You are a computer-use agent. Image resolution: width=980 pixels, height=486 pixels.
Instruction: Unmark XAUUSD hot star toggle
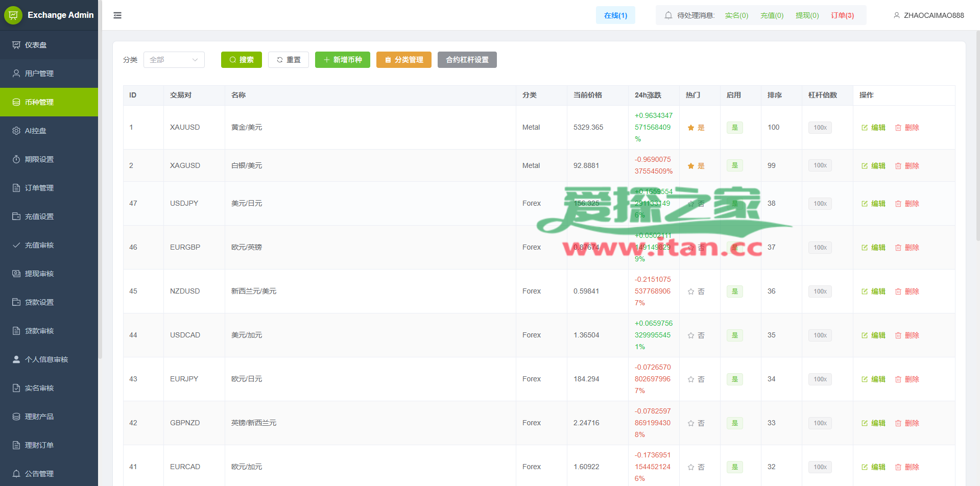[x=691, y=128]
